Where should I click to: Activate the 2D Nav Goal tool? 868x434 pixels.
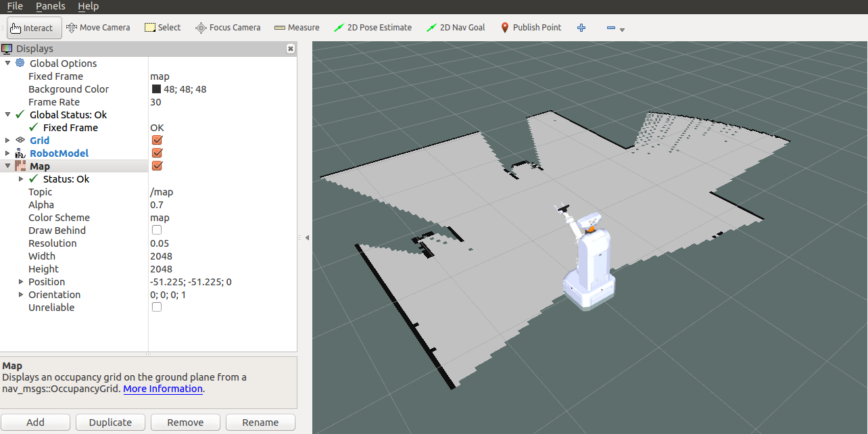click(x=456, y=28)
